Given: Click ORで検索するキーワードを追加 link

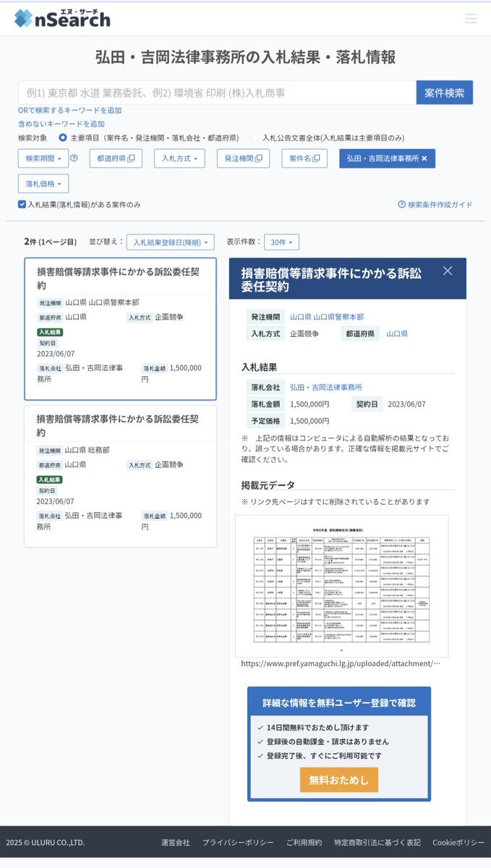Looking at the screenshot, I should pyautogui.click(x=70, y=111).
